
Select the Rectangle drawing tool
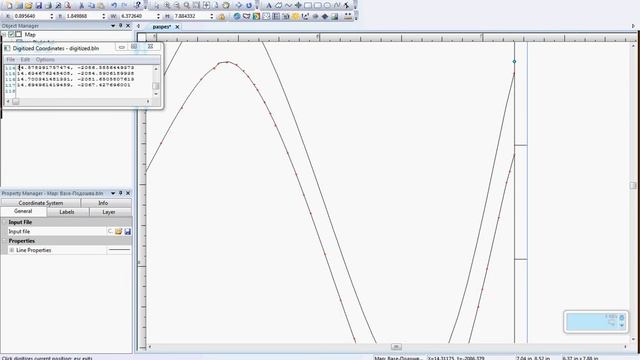(x=308, y=5)
